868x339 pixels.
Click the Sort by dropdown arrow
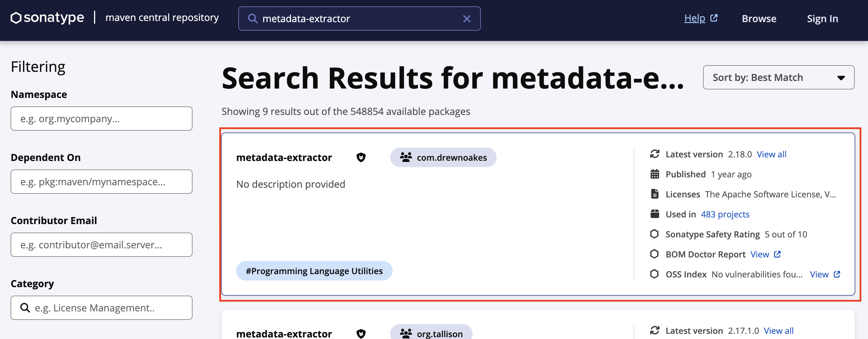coord(841,78)
